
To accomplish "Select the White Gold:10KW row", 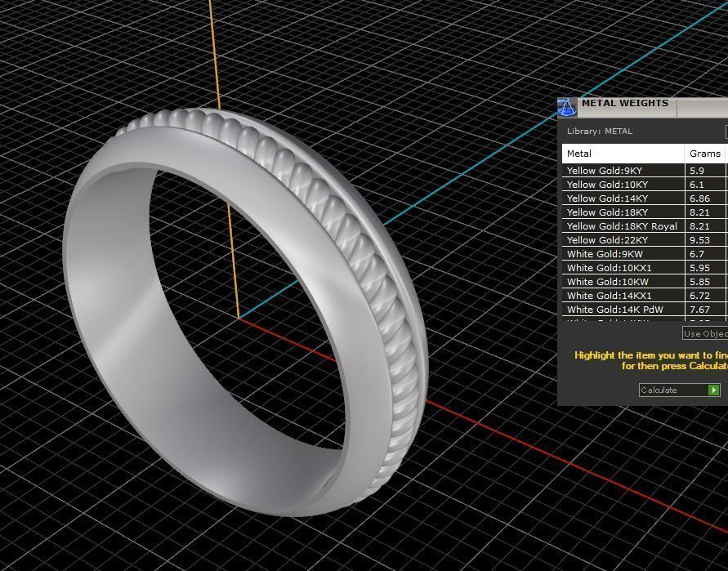I will [645, 282].
